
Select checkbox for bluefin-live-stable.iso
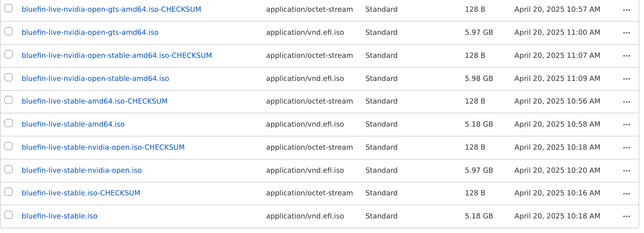(9, 215)
